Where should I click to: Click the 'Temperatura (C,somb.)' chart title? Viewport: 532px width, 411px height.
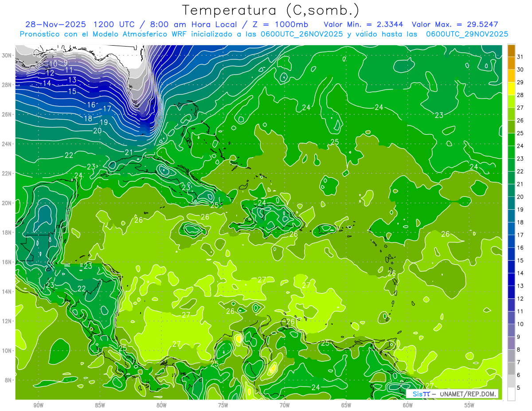[271, 11]
